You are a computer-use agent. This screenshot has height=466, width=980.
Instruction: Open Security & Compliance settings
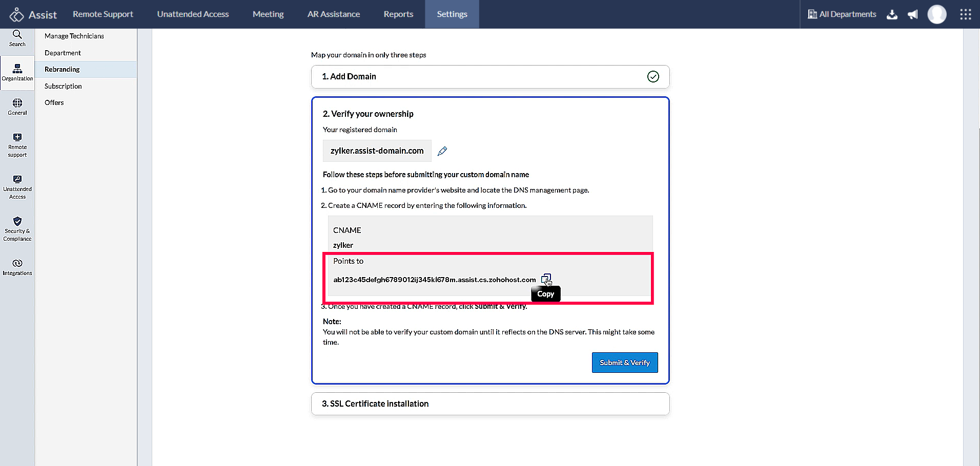point(17,228)
